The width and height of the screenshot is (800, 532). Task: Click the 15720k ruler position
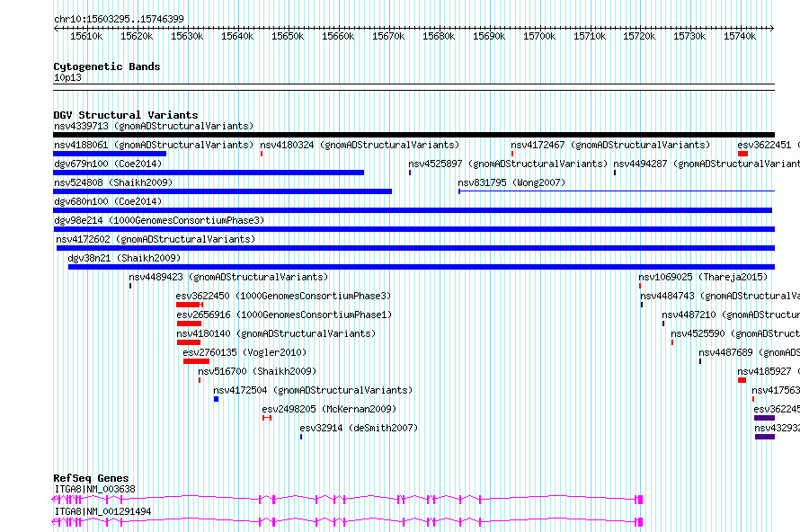tap(639, 36)
